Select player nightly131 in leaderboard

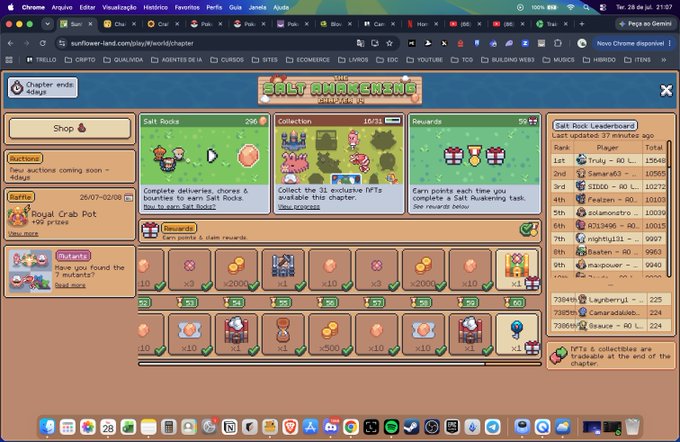[x=609, y=239]
